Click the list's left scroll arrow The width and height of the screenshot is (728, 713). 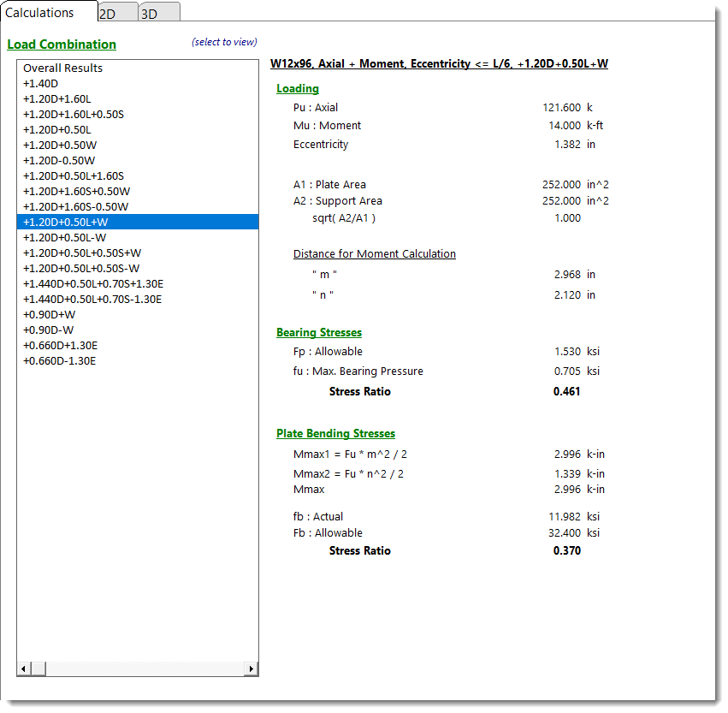click(x=24, y=668)
